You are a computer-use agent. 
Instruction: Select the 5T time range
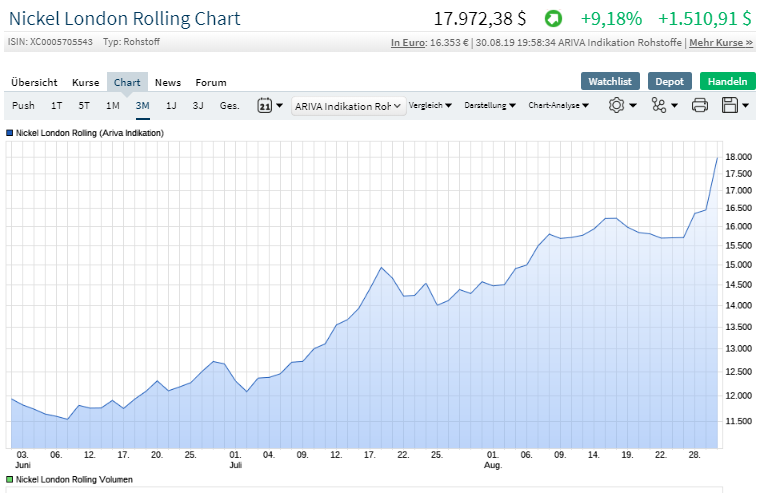84,105
